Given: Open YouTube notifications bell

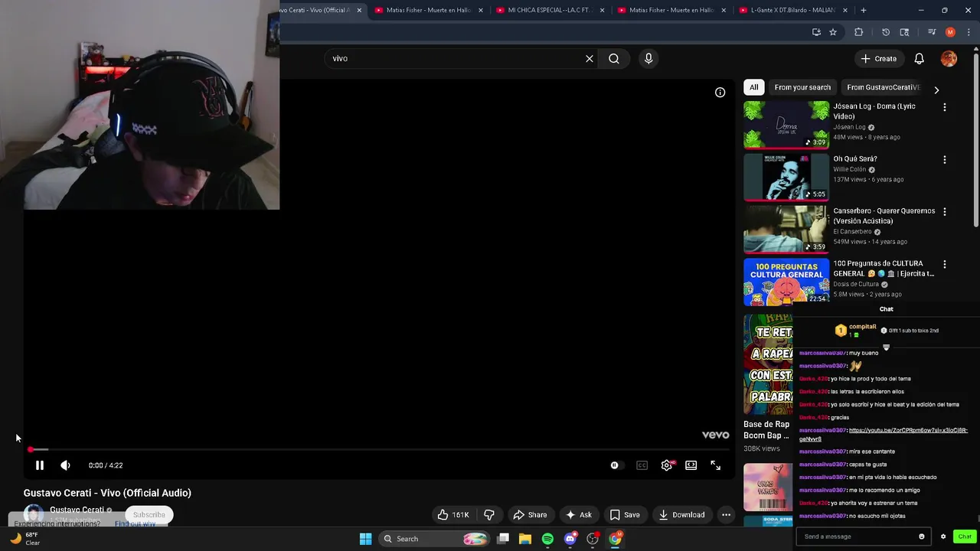Looking at the screenshot, I should tap(919, 59).
